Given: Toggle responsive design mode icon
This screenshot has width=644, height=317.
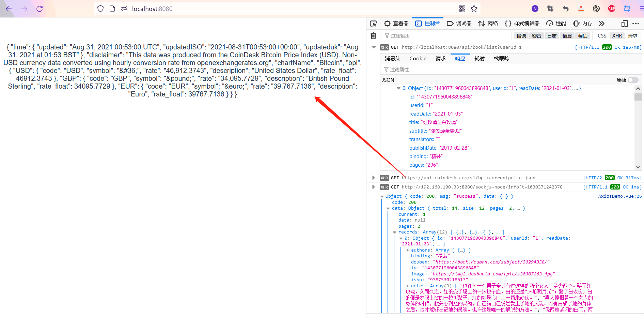Looking at the screenshot, I should [x=625, y=24].
